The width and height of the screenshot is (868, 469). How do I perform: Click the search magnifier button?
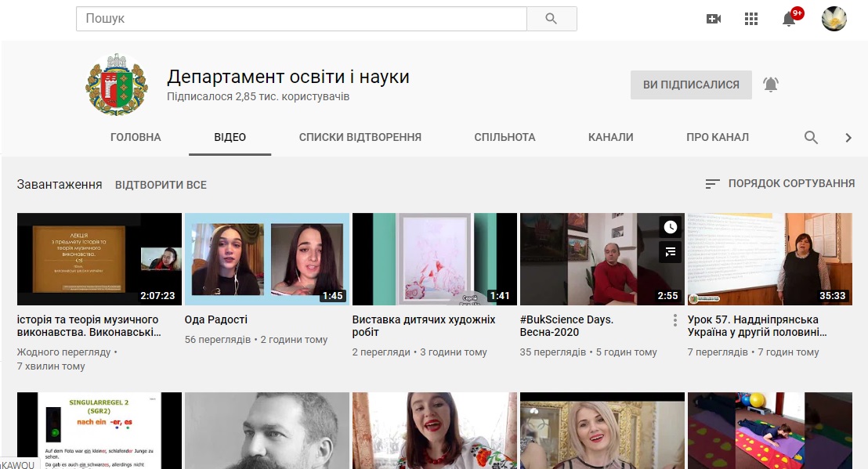coord(552,19)
